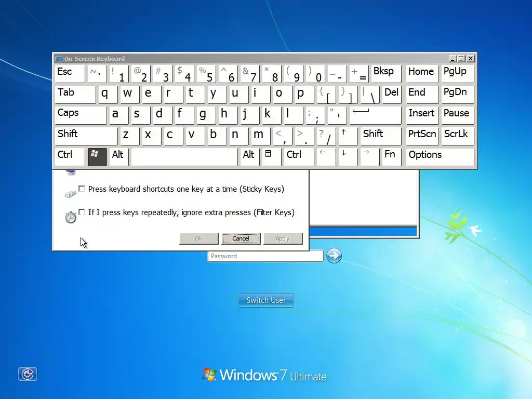The width and height of the screenshot is (532, 399).
Task: Click the Del key
Action: coord(392,95)
